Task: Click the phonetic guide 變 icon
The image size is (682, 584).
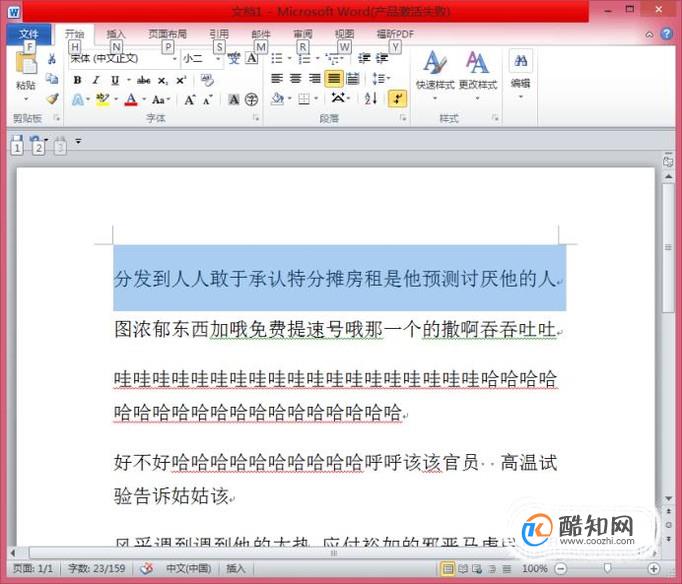Action: 234,58
